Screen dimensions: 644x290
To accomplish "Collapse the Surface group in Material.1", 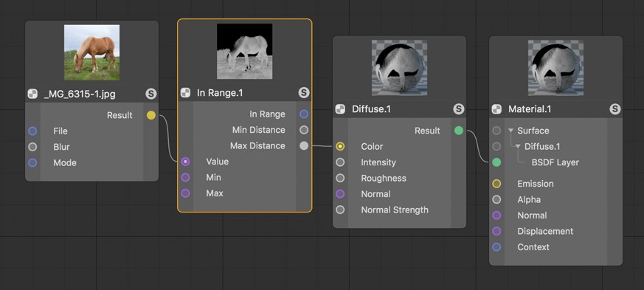I will [510, 131].
